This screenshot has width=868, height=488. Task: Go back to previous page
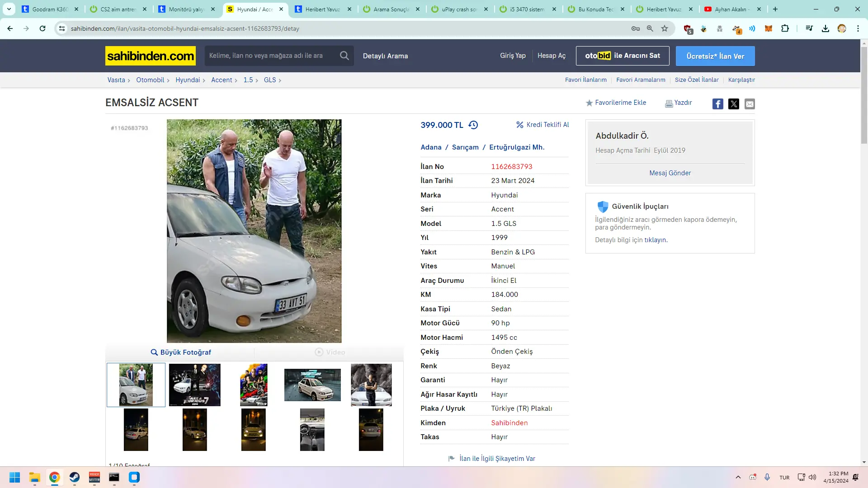[10, 28]
